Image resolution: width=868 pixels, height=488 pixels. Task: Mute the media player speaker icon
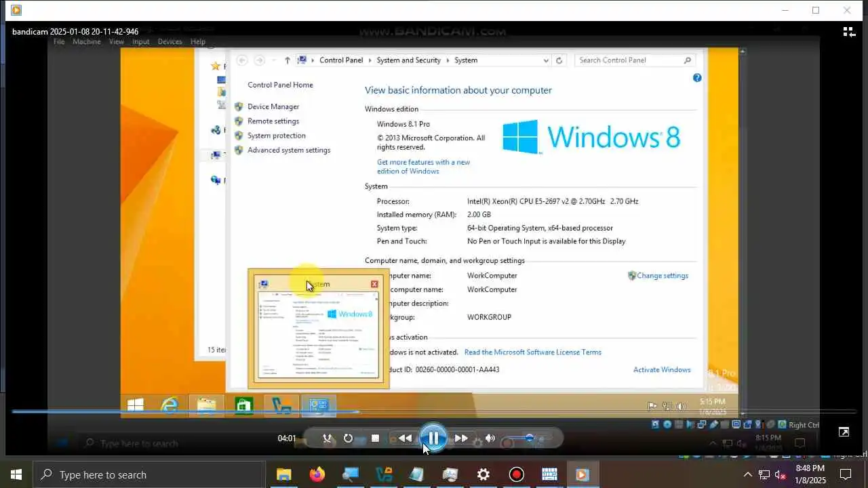pos(490,439)
